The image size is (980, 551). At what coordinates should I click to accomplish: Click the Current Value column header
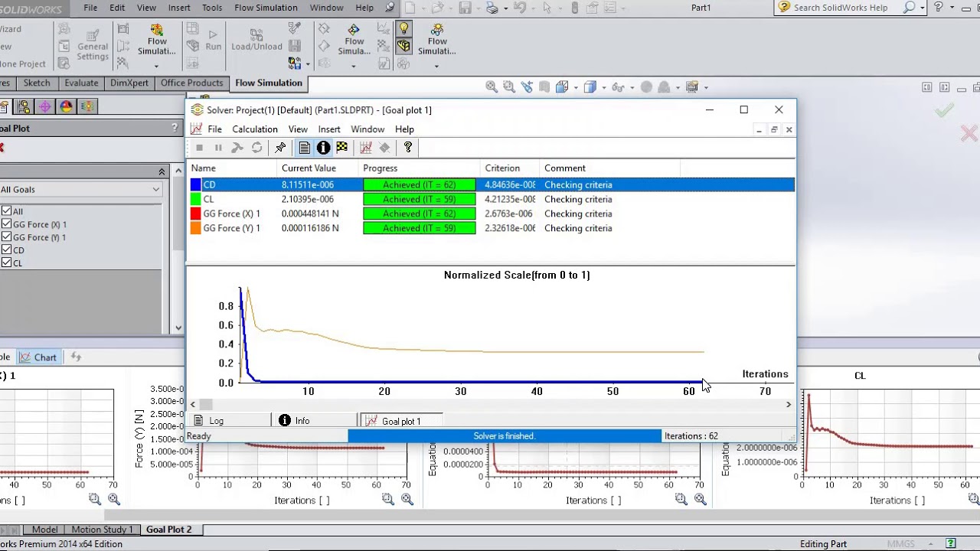click(x=318, y=168)
